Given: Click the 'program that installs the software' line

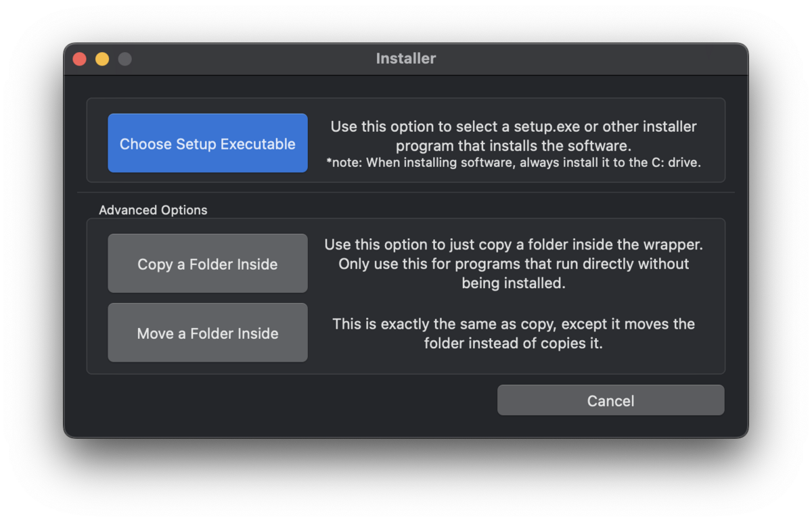Looking at the screenshot, I should (513, 145).
